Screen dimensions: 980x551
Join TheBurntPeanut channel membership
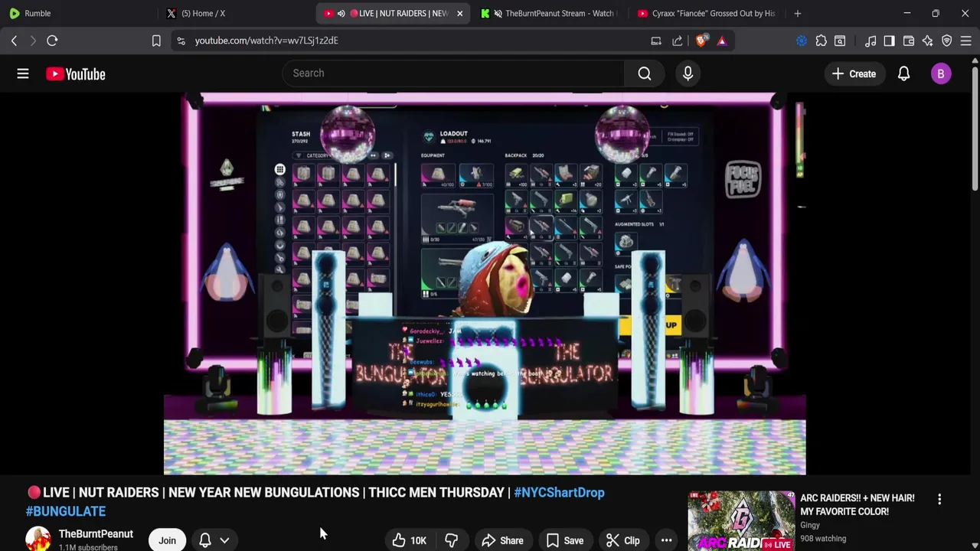pyautogui.click(x=167, y=540)
